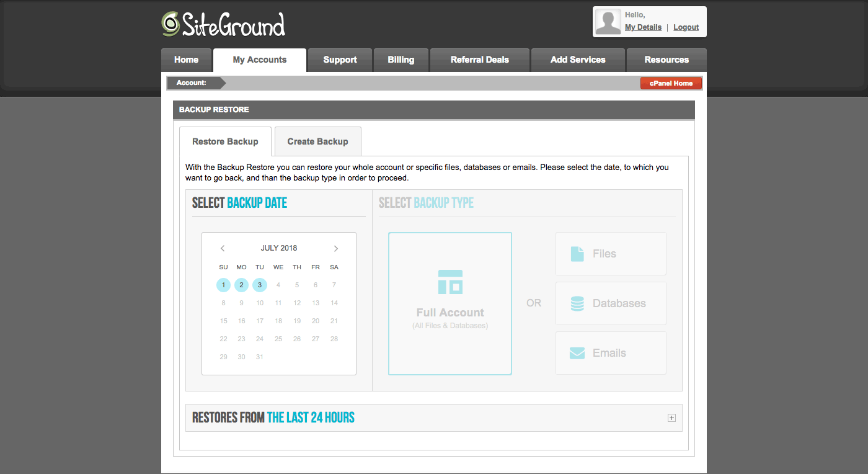Open the Restore Backup tab
868x474 pixels.
tap(225, 141)
